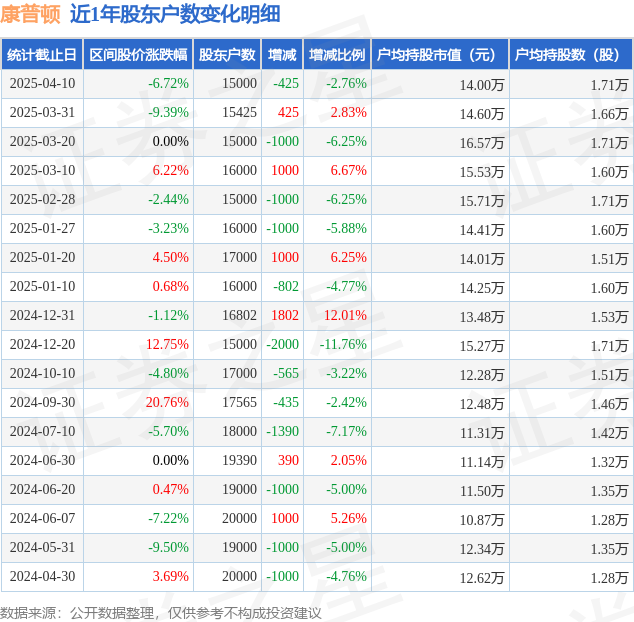The height and width of the screenshot is (622, 634).
Task: Click the -11.76% change ratio
Action: tap(343, 344)
